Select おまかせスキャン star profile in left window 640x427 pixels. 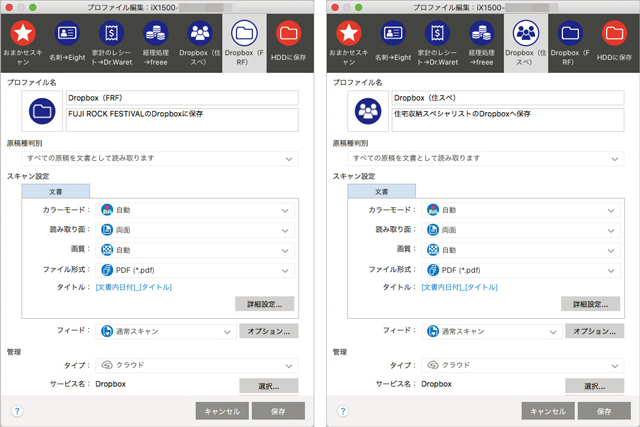coord(23,33)
